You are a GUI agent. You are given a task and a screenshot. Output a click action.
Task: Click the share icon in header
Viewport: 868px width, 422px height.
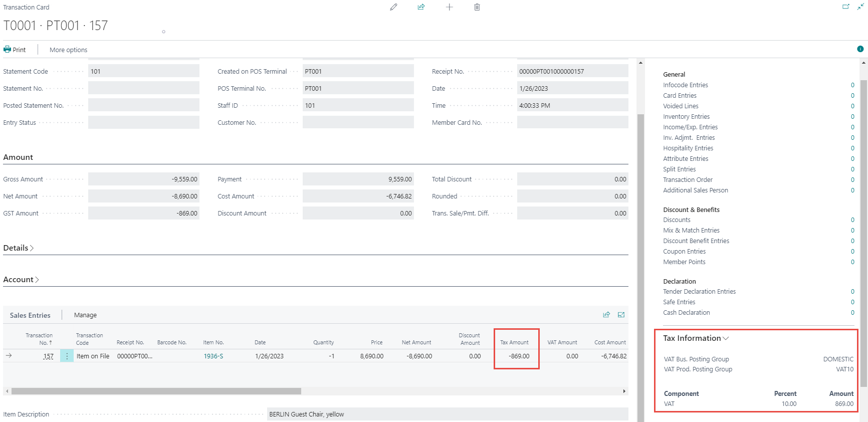tap(421, 7)
